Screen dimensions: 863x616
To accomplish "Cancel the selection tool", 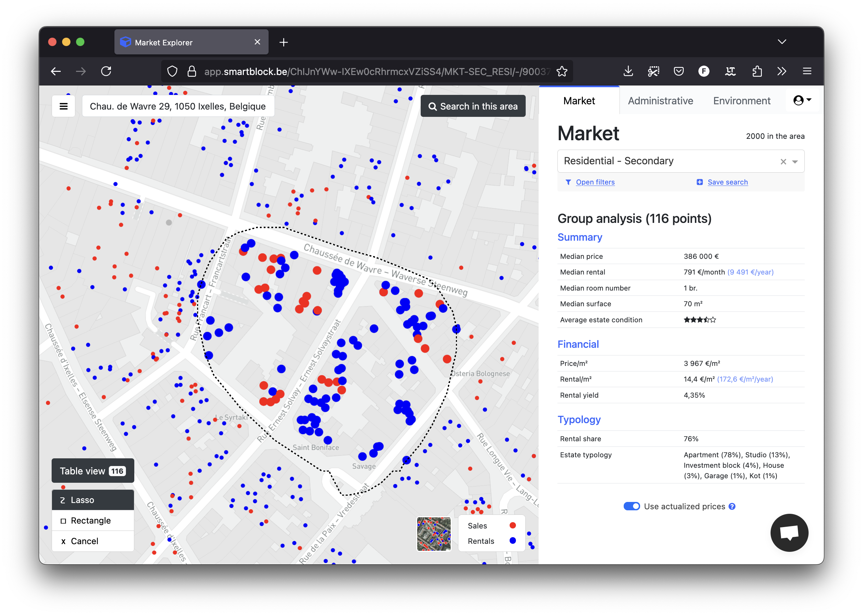I will [x=92, y=541].
